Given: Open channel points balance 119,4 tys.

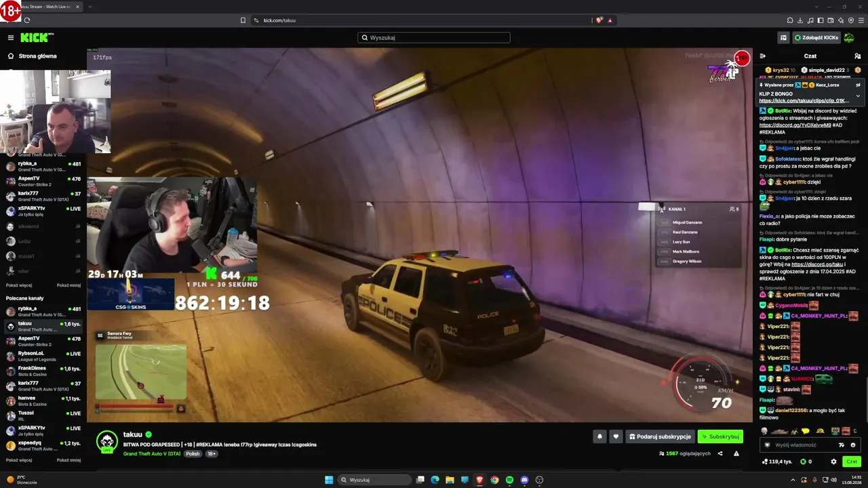Looking at the screenshot, I should [x=777, y=462].
